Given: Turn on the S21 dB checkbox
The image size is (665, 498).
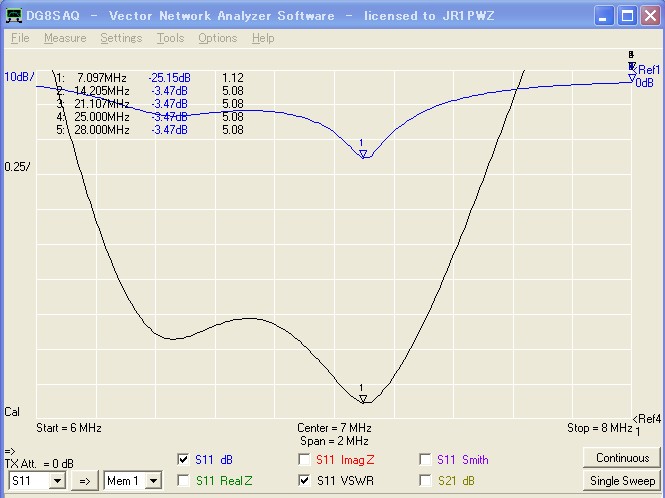Looking at the screenshot, I should tap(426, 481).
